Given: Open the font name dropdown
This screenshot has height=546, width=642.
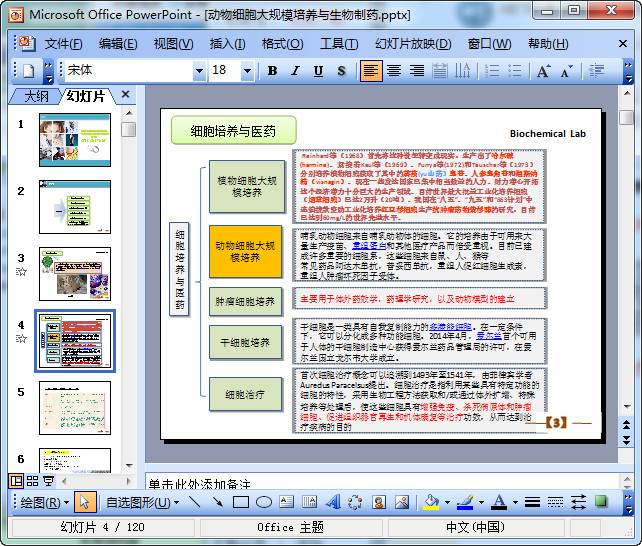Looking at the screenshot, I should (x=198, y=71).
